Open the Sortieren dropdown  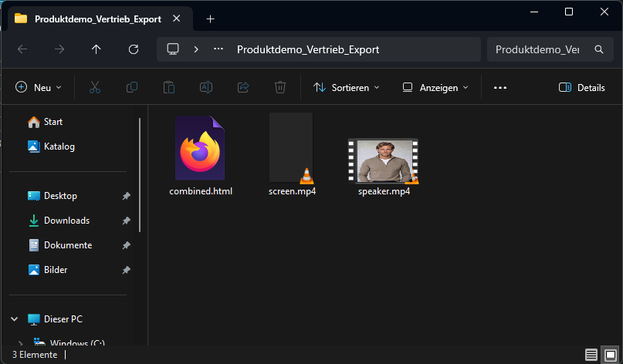tap(347, 87)
